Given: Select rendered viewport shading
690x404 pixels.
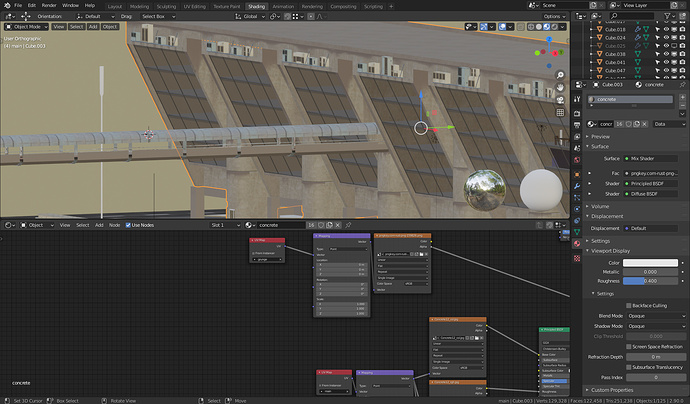Looking at the screenshot, I should click(x=554, y=27).
